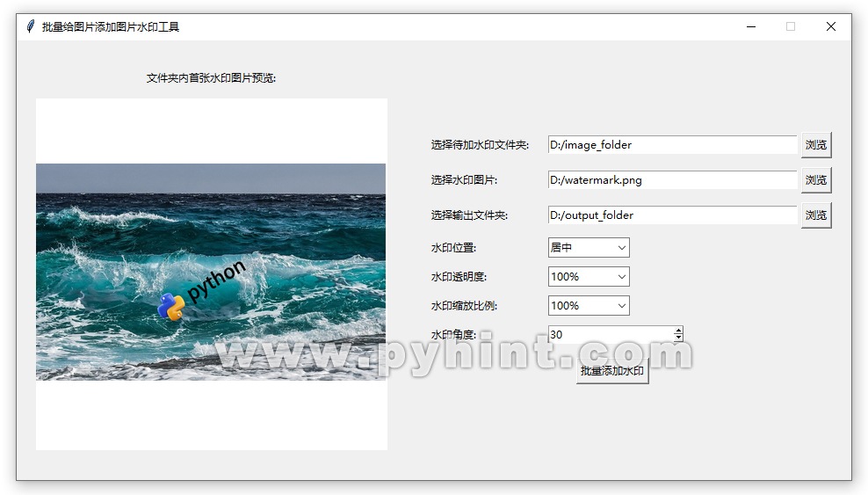This screenshot has height=495, width=868.
Task: Close the watermark tool window
Action: coord(831,26)
